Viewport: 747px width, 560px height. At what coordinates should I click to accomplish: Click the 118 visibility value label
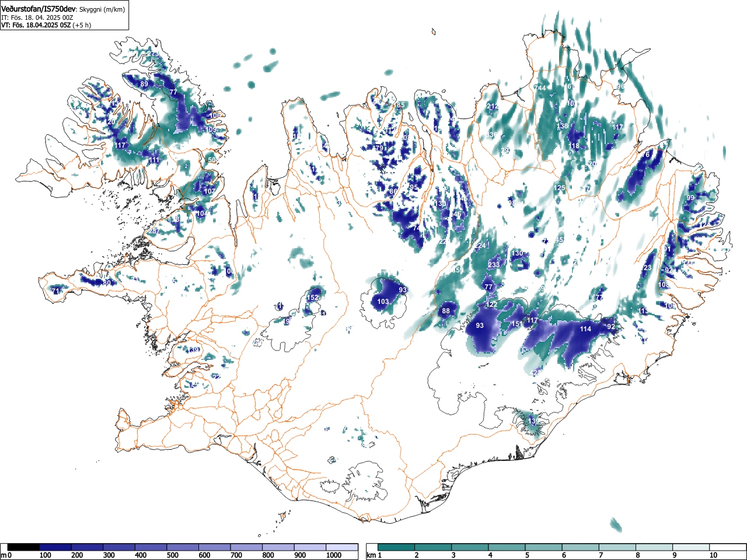click(574, 146)
